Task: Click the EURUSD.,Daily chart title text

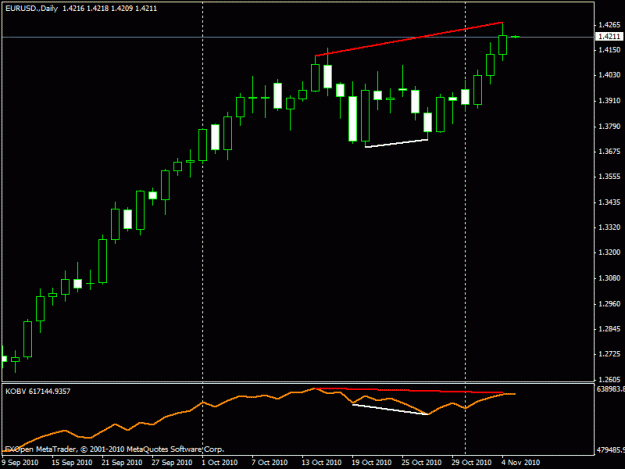Action: (31, 8)
